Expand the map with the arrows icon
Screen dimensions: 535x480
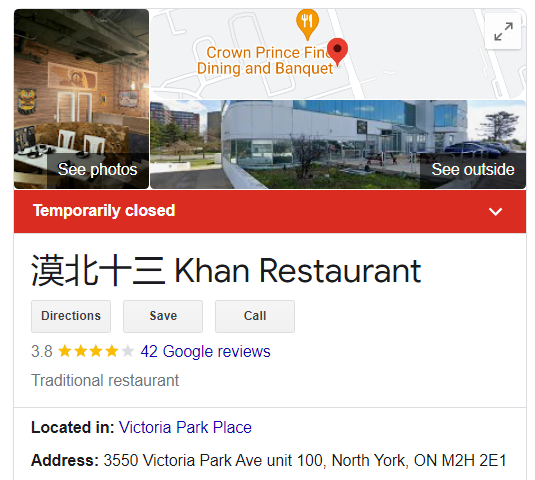[503, 31]
